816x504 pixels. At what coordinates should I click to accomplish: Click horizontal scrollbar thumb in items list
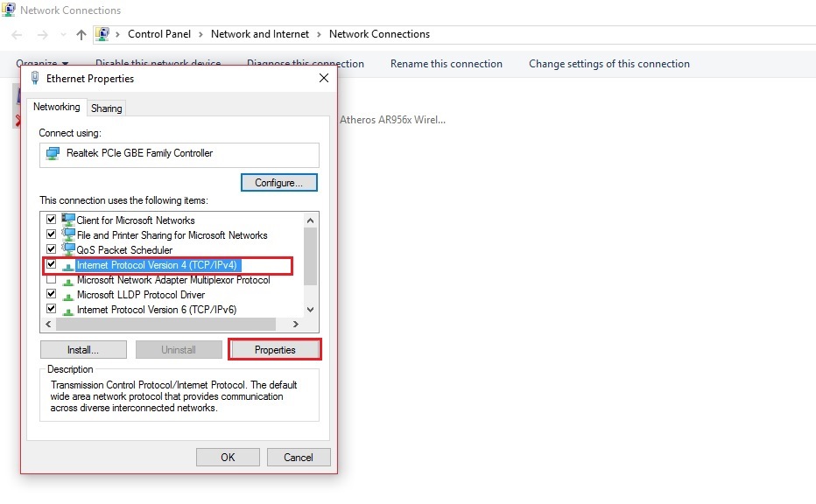pyautogui.click(x=165, y=324)
